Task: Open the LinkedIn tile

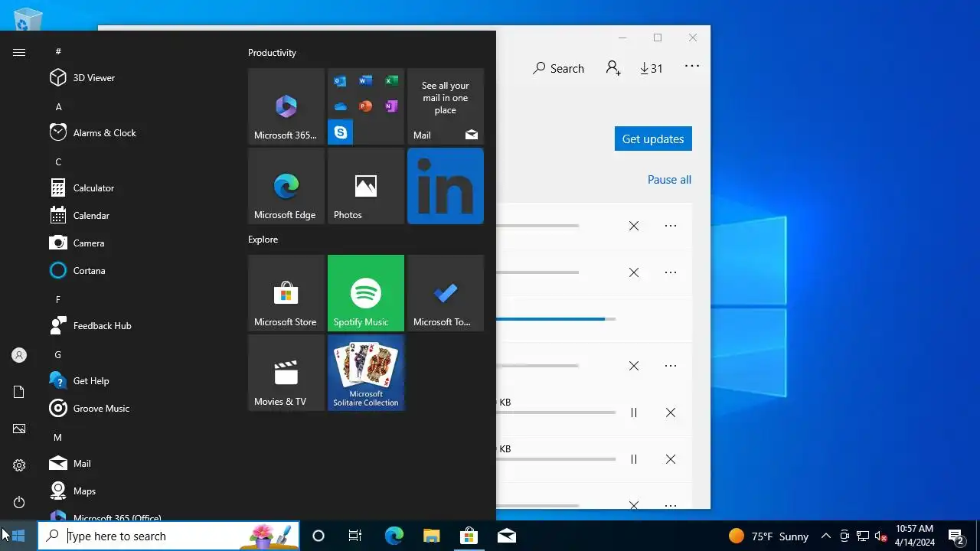Action: point(446,186)
